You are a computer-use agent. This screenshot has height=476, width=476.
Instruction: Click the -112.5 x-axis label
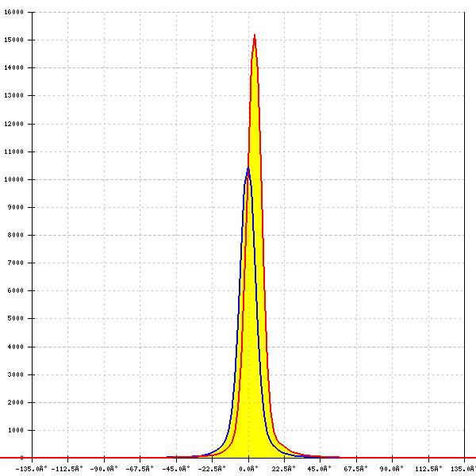click(x=67, y=469)
